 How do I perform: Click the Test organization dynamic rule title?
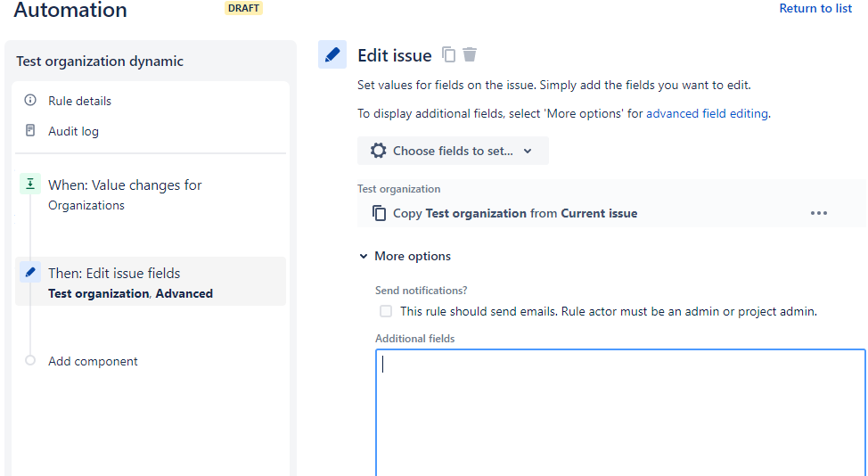(x=100, y=61)
